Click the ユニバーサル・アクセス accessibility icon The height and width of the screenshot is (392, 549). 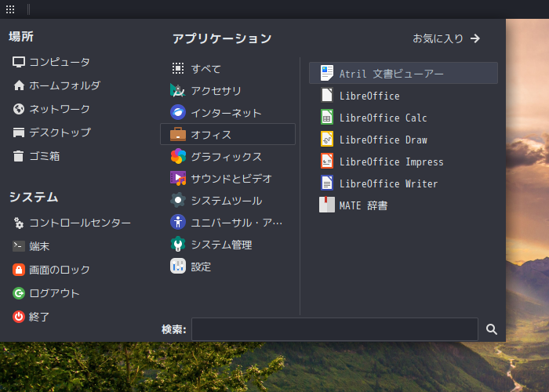178,222
